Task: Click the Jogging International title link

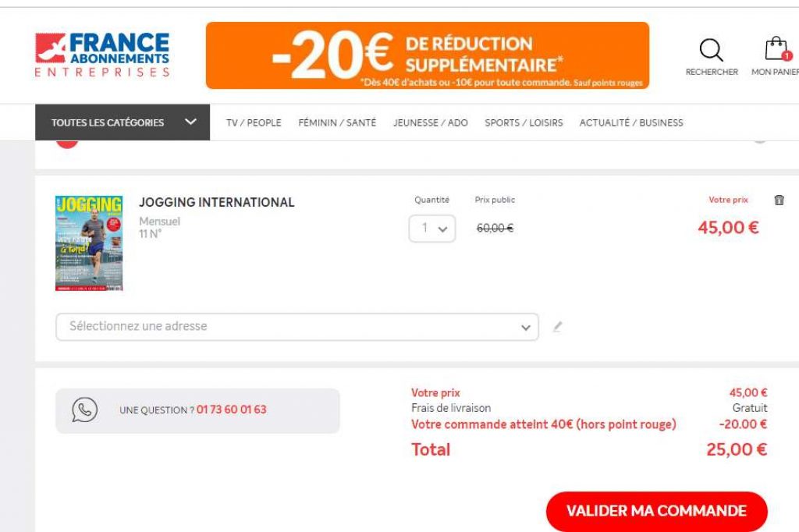Action: click(x=216, y=202)
